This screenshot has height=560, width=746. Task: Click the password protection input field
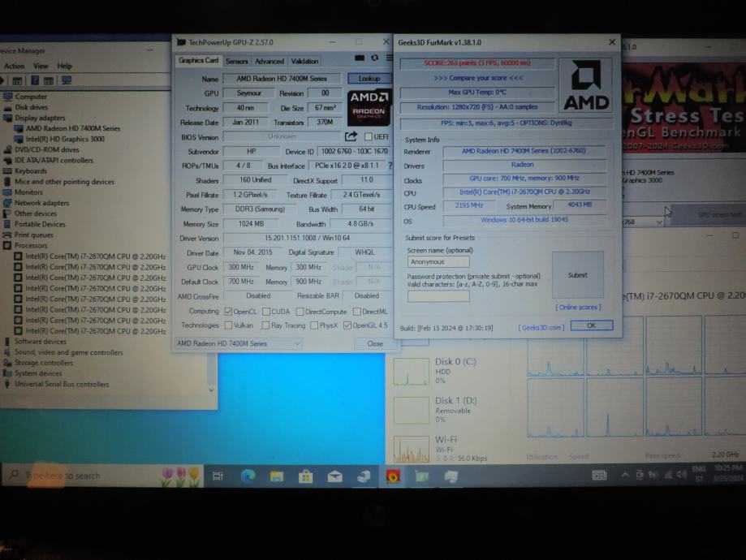point(438,296)
